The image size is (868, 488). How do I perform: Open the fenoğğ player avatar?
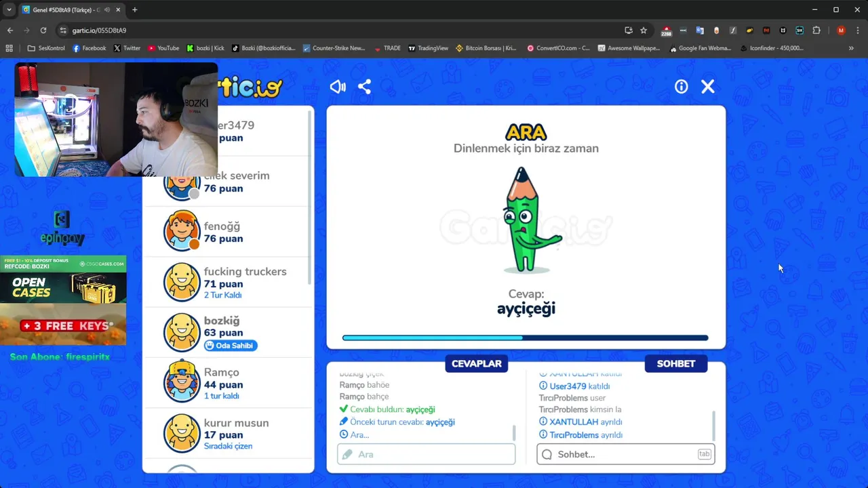coord(182,232)
